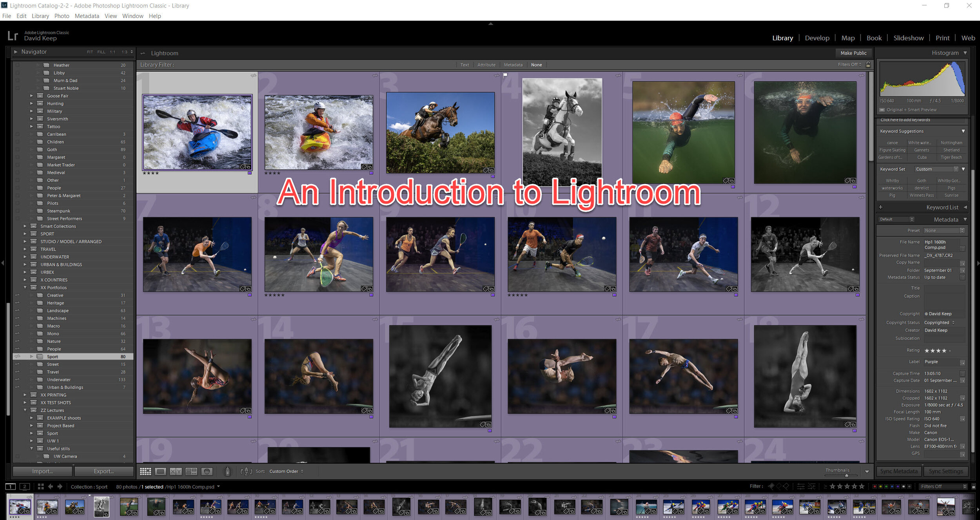Expand the Navigator panel triangle
Screen dimensions: 980x520
pos(16,51)
